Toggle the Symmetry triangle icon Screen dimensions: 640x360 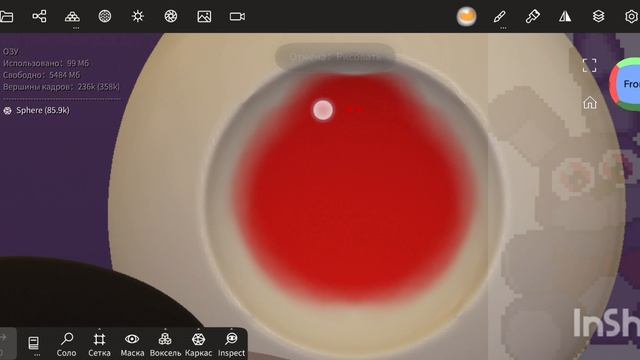[x=565, y=16]
